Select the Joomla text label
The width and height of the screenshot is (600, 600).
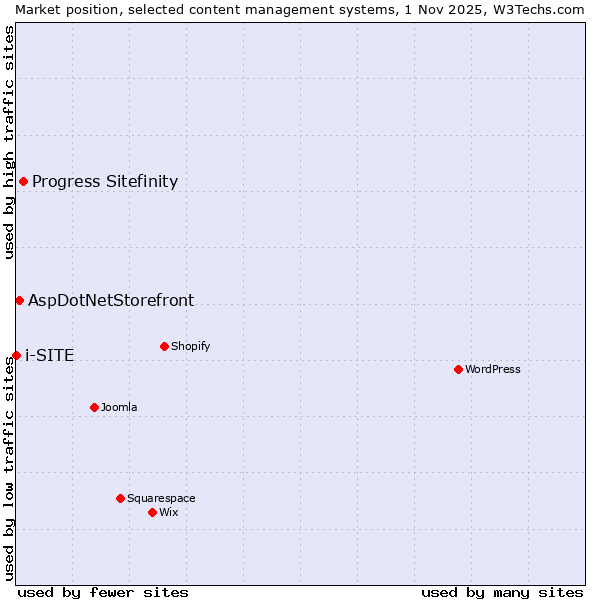[119, 407]
